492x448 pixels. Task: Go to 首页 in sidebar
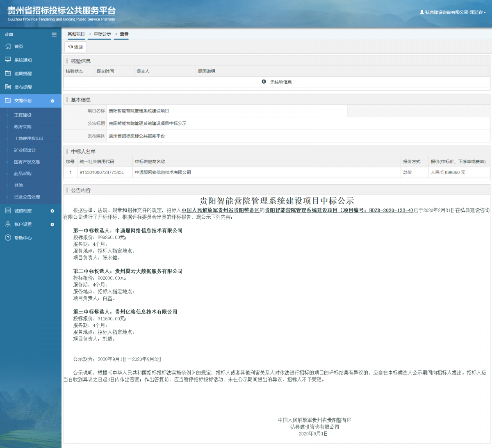pos(19,46)
